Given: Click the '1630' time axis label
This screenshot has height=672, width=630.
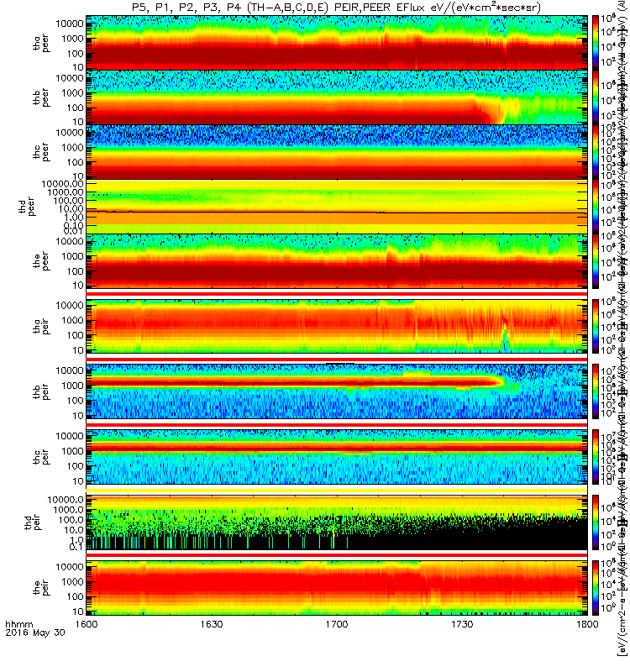Looking at the screenshot, I should (212, 623).
